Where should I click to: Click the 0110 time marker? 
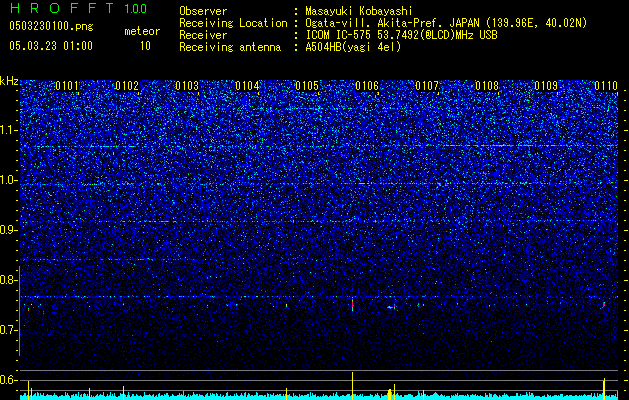pos(606,86)
